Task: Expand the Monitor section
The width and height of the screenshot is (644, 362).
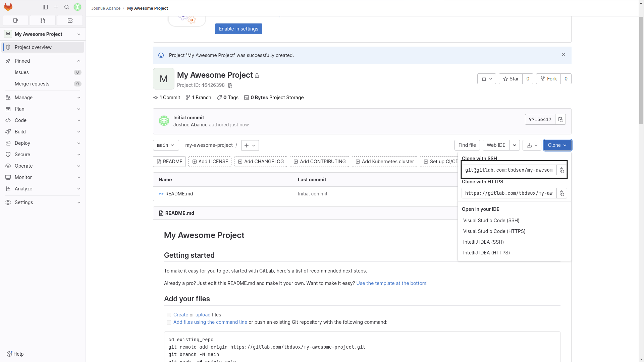Action: 43,177
